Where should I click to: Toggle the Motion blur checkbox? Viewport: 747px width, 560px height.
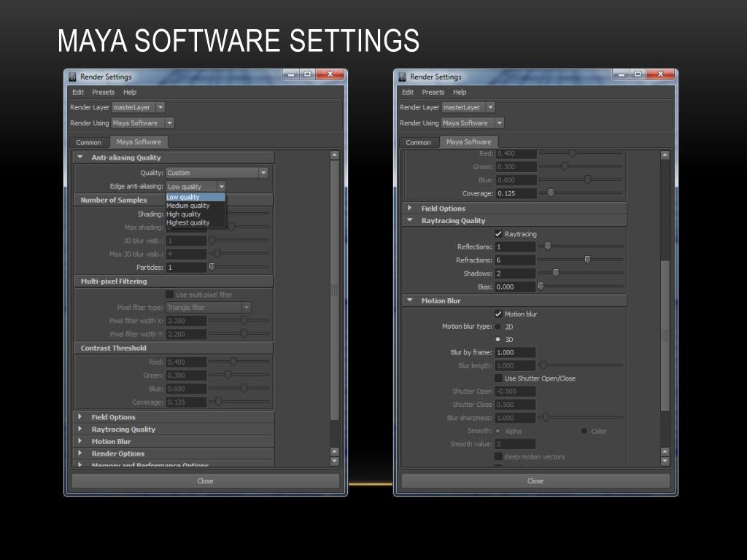pyautogui.click(x=498, y=314)
